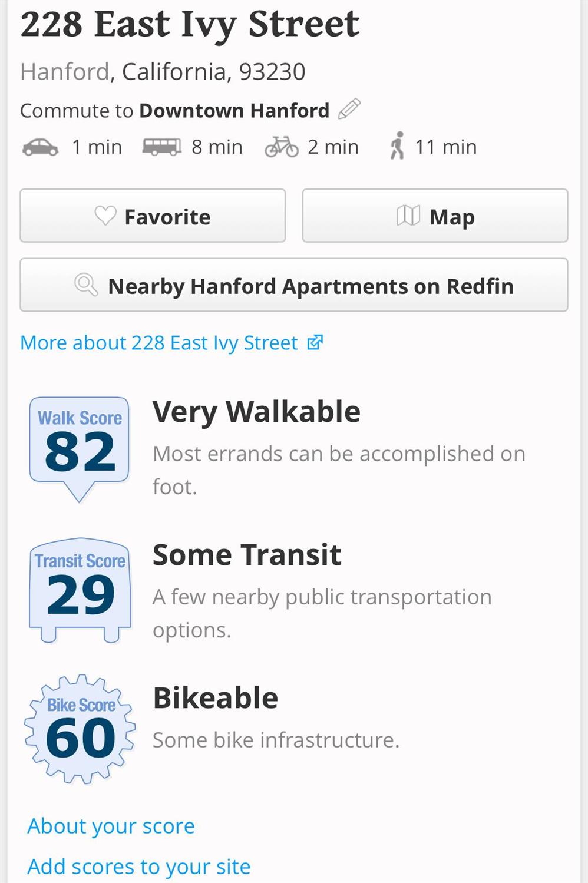
Task: Click the Downtown Hanford commute destination
Action: click(x=234, y=111)
